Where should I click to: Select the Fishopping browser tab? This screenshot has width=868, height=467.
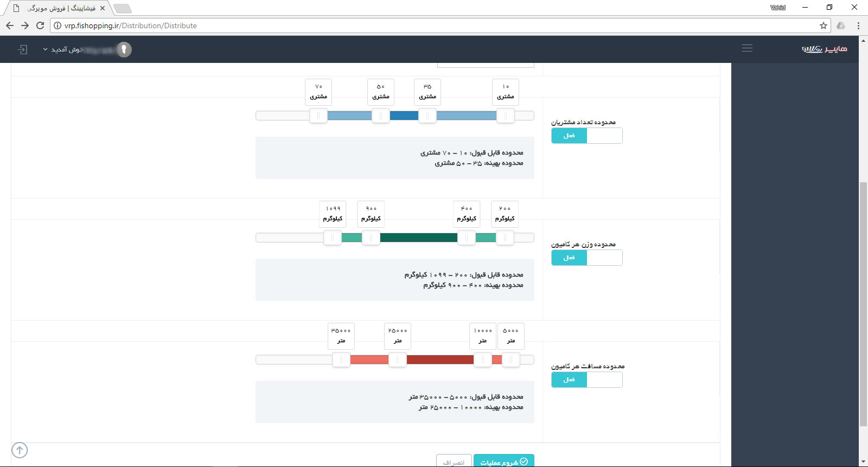point(60,8)
